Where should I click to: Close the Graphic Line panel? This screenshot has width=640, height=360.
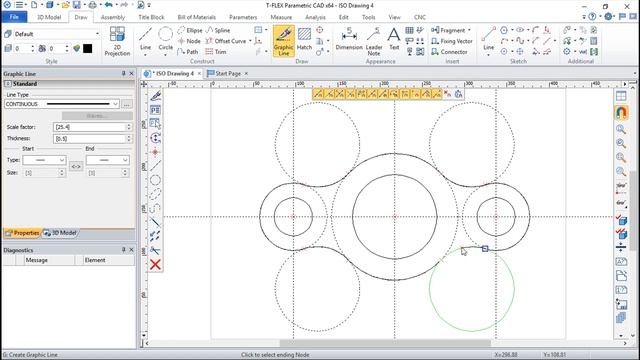click(x=131, y=73)
